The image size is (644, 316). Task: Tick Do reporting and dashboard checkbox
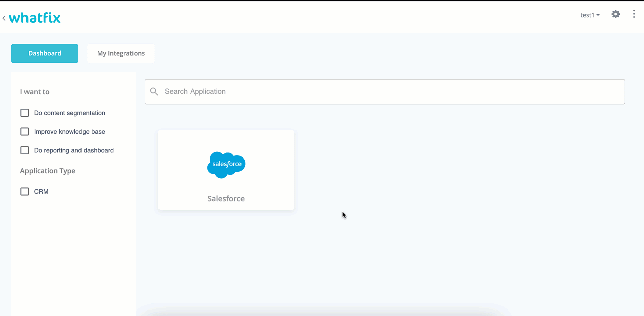click(24, 150)
